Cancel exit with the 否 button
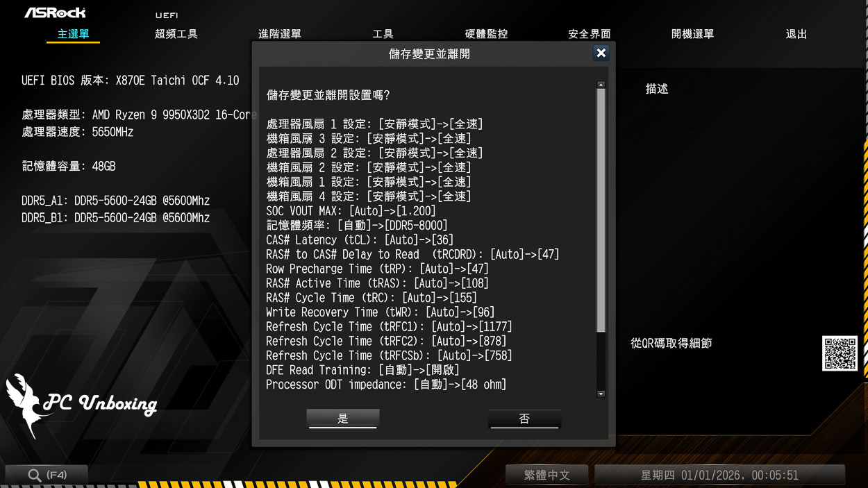The image size is (868, 488). 524,418
